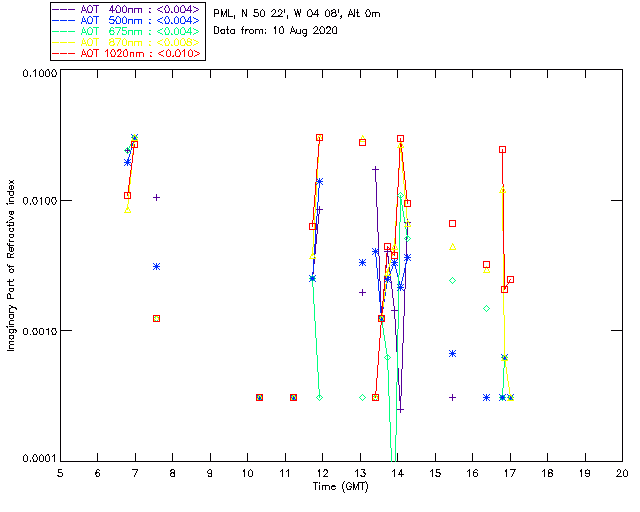
Task: Click the AOT 870nm legend entry
Action: click(x=127, y=42)
